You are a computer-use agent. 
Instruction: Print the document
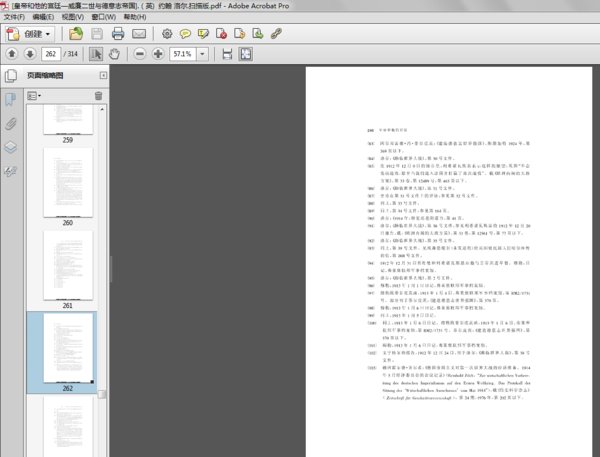pos(118,34)
